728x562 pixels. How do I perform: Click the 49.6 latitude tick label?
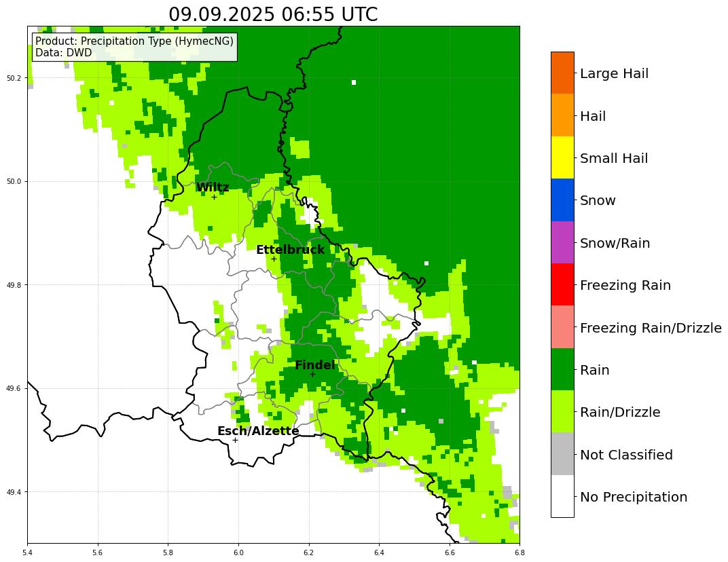pyautogui.click(x=15, y=388)
